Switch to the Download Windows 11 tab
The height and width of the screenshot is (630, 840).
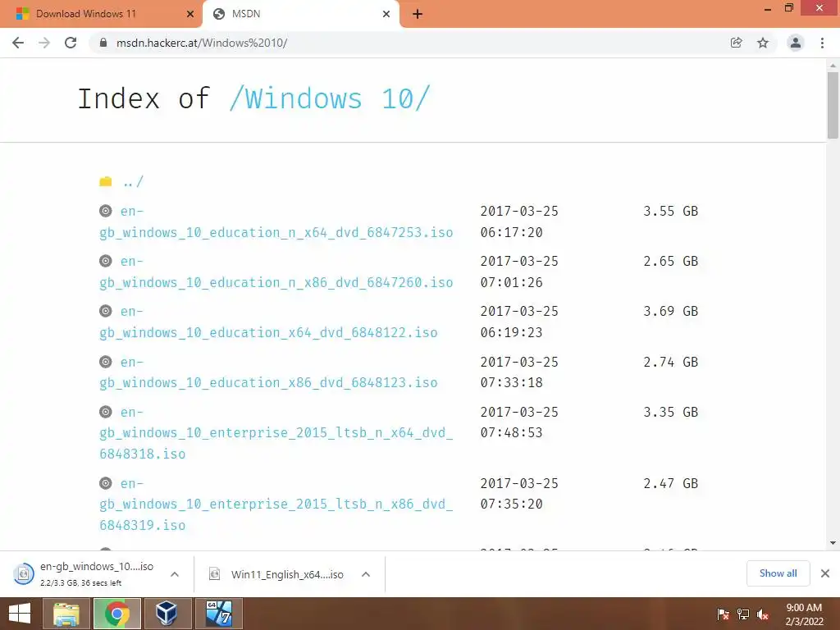pos(101,14)
